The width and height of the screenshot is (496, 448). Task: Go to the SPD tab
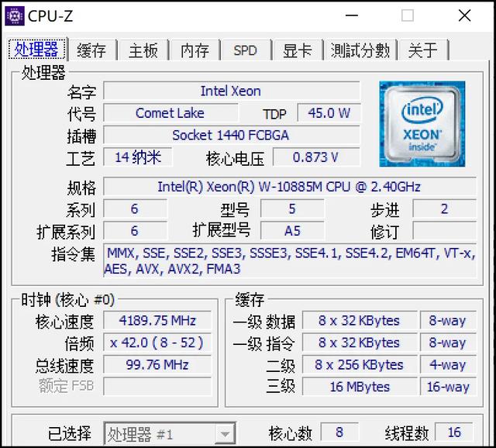click(246, 50)
